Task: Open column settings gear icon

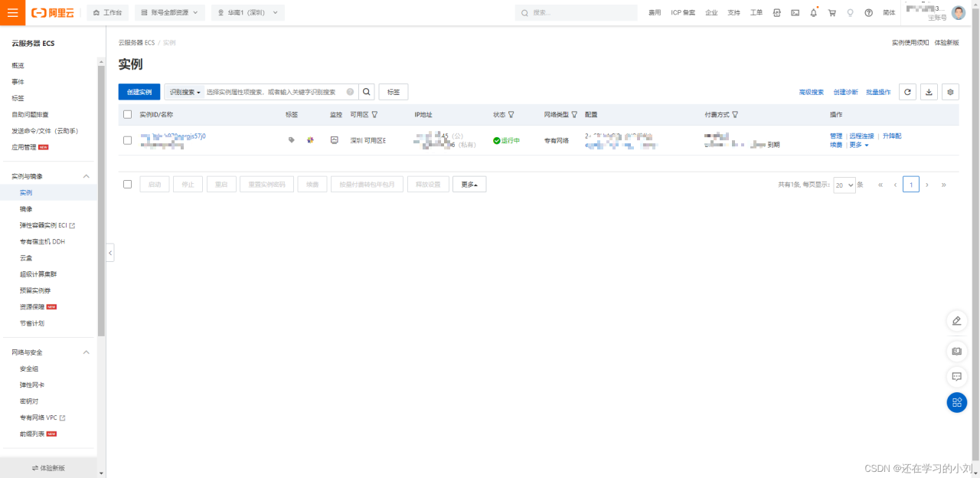Action: point(950,92)
